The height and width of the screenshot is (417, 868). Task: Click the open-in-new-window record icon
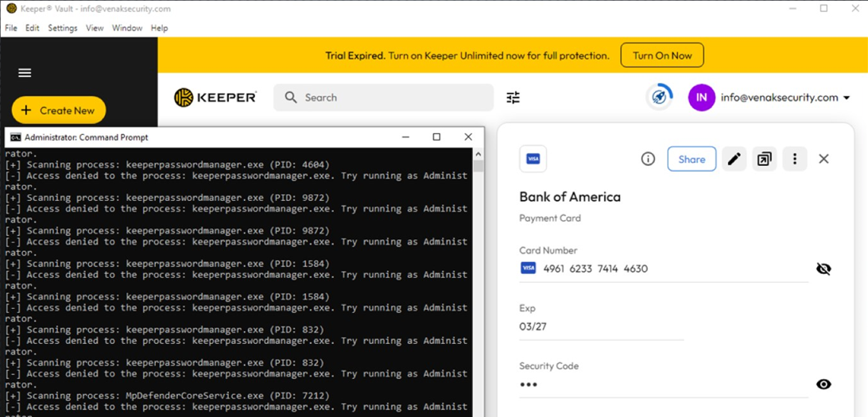pyautogui.click(x=765, y=160)
